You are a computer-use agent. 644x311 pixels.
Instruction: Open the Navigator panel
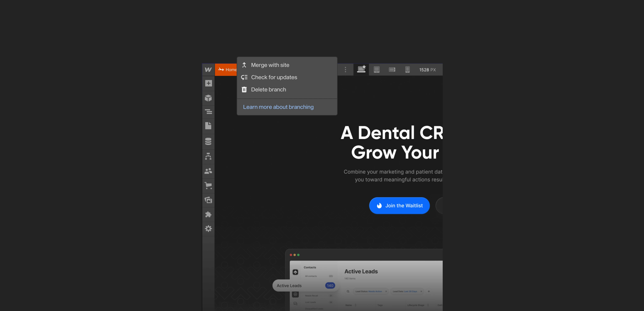point(208,112)
